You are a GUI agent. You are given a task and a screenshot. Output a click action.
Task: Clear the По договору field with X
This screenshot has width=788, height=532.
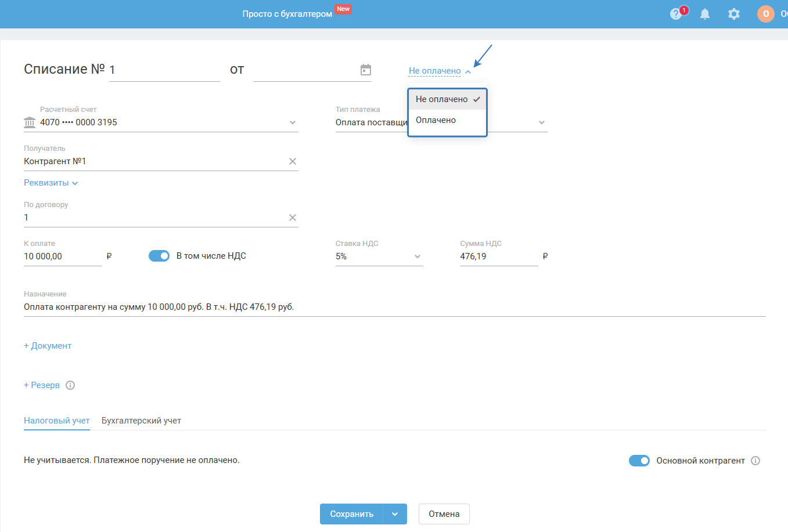pyautogui.click(x=293, y=218)
